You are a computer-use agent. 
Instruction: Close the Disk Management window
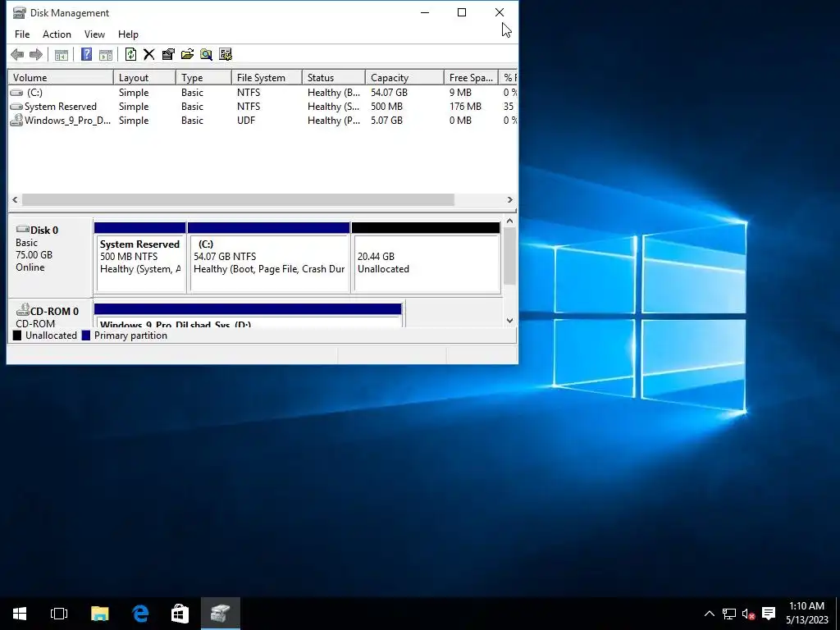[x=499, y=12]
